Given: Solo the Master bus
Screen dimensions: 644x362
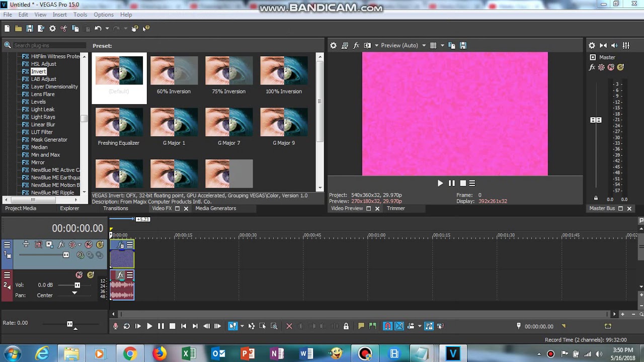Looking at the screenshot, I should 620,67.
